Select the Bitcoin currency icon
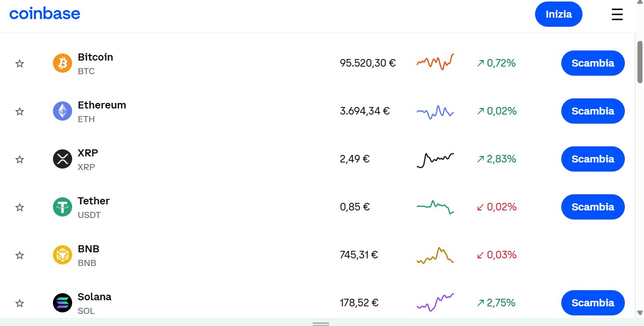The width and height of the screenshot is (644, 326). (x=62, y=63)
